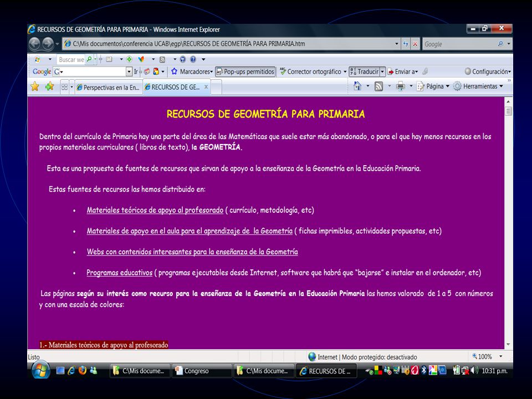The image size is (532, 399).
Task: Click the Internet zone globe icon in status bar
Action: [x=312, y=356]
